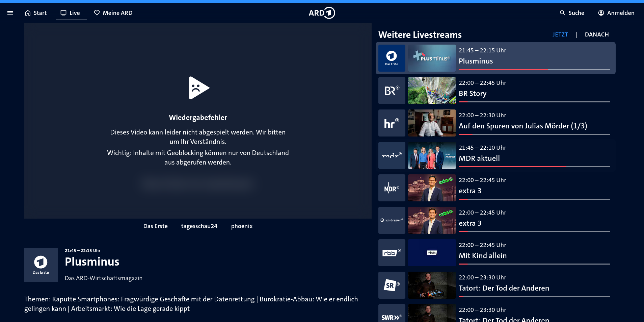Image resolution: width=644 pixels, height=322 pixels.
Task: Click Mit Kind allein title
Action: (483, 256)
